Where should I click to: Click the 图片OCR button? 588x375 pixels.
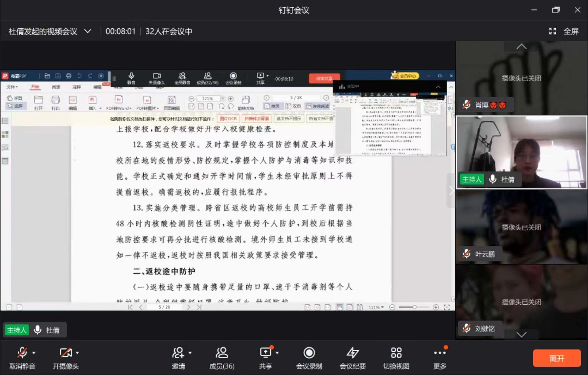pyautogui.click(x=228, y=119)
